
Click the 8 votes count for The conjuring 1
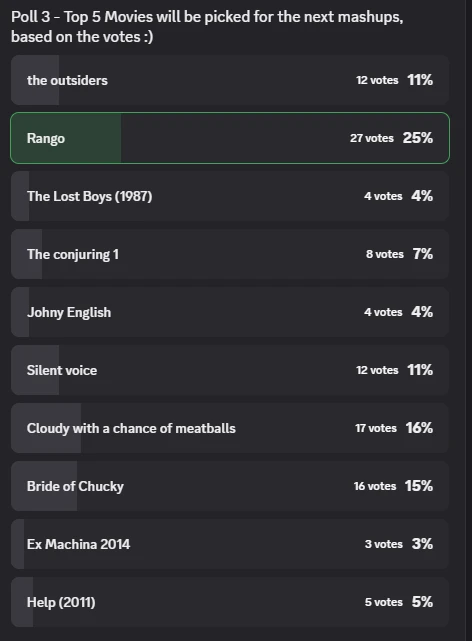click(x=385, y=254)
